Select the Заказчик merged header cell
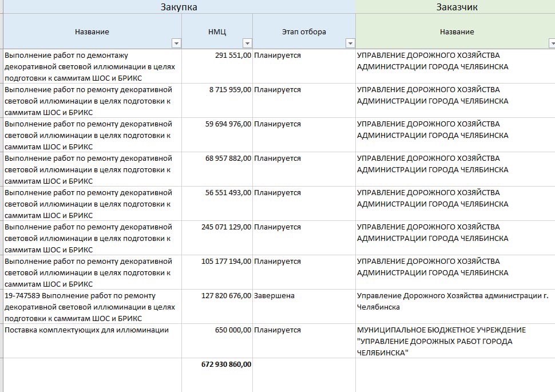Viewport: 555px width, 392px height. 457,7
